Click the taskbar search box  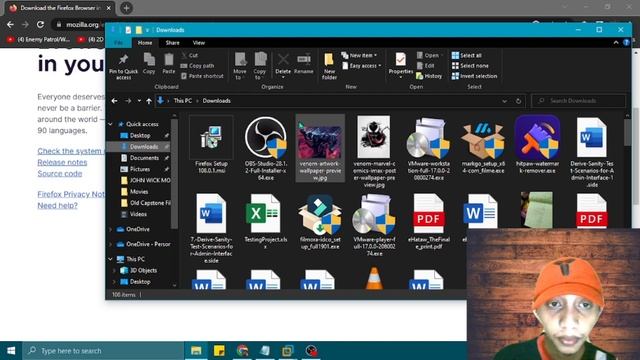tap(103, 351)
